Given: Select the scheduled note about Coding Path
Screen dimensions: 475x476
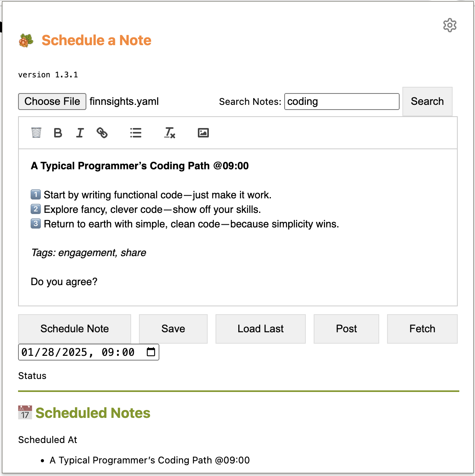Looking at the screenshot, I should pyautogui.click(x=150, y=460).
